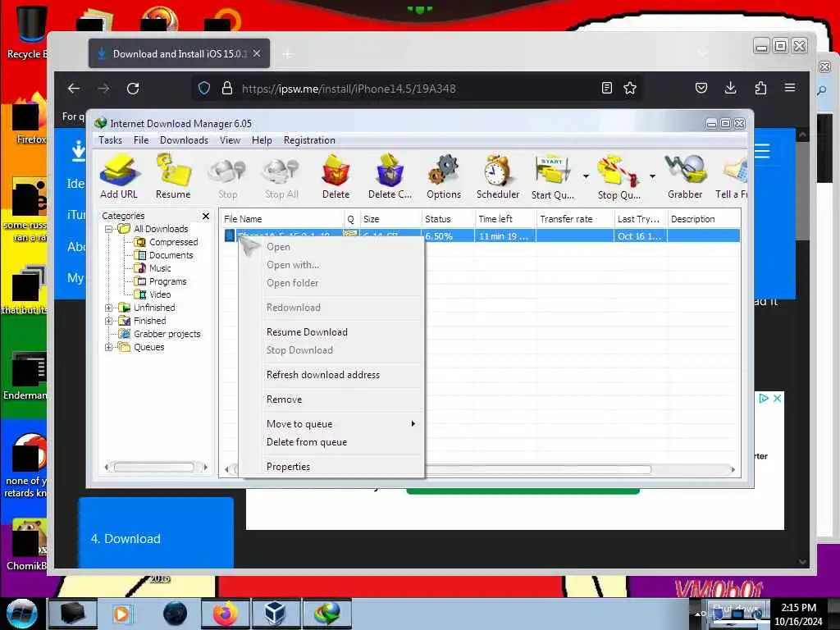Open the Help menu
Viewport: 840px width, 630px height.
[x=262, y=139]
